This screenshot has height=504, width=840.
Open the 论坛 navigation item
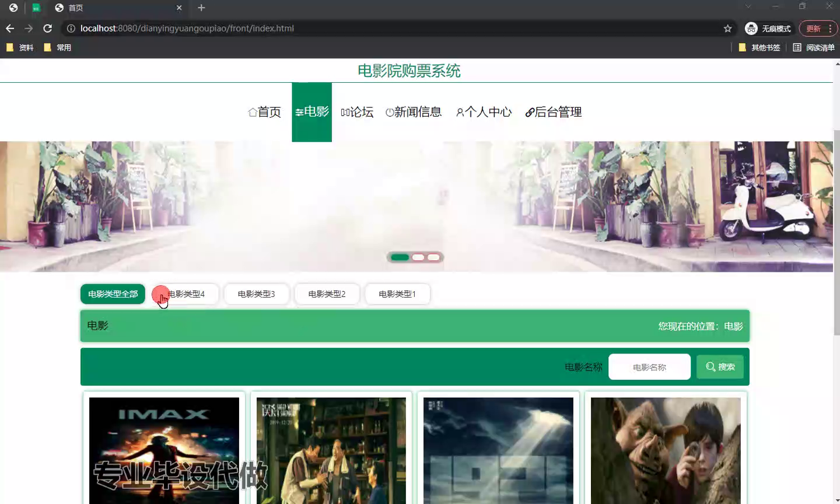coord(357,112)
